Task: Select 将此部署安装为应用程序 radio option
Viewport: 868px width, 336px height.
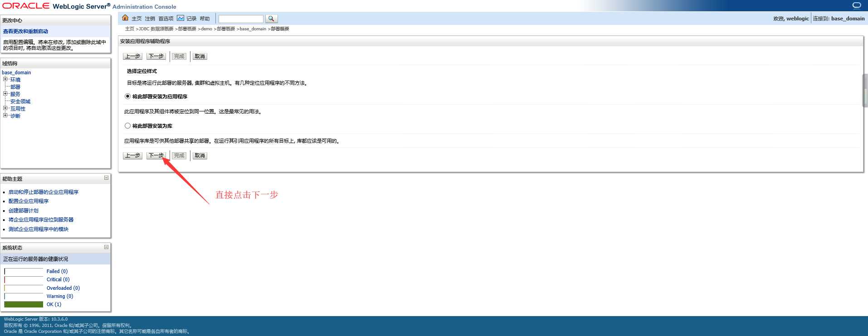Action: point(127,96)
